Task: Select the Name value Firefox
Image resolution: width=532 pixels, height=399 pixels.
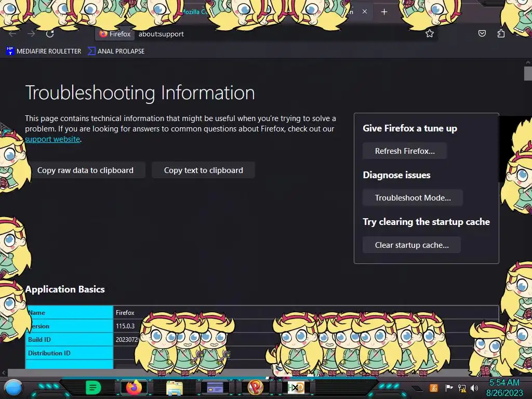Action: (x=125, y=312)
